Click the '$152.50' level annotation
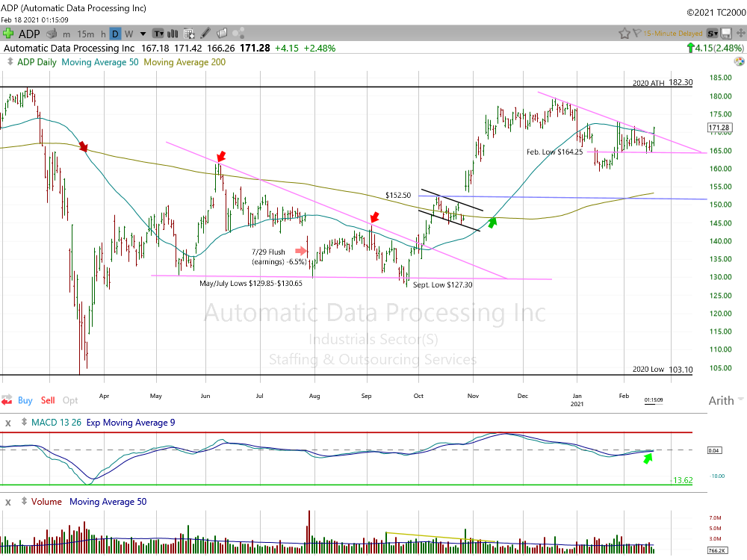This screenshot has height=560, width=747. pos(398,195)
